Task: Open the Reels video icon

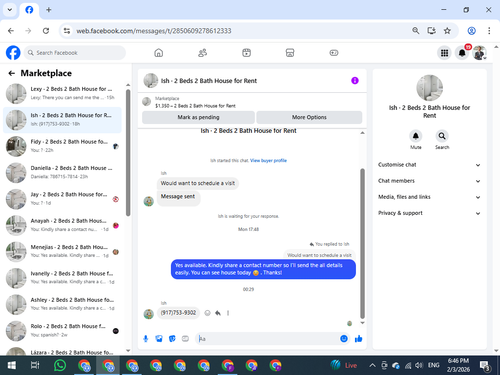Action: click(246, 53)
